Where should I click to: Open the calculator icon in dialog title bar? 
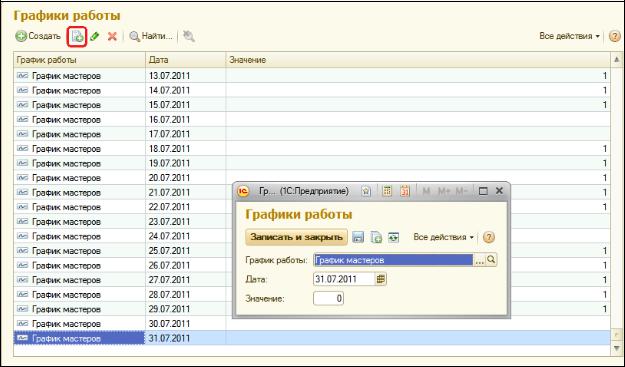387,191
